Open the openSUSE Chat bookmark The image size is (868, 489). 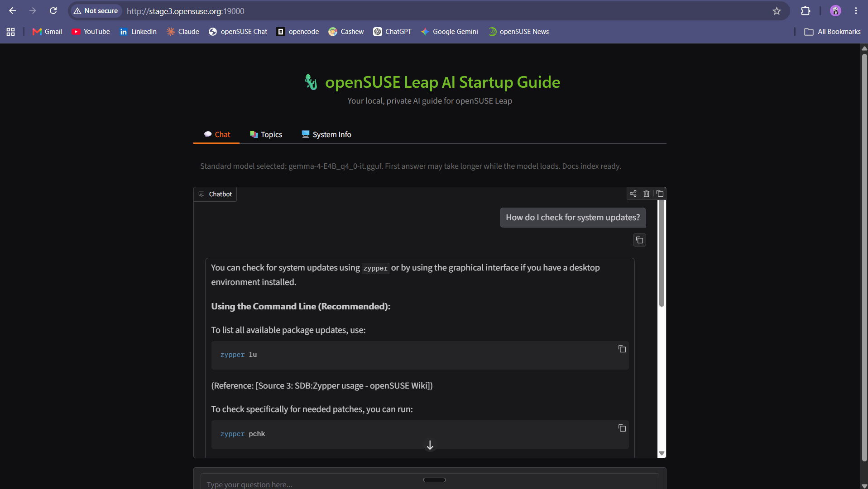(238, 32)
